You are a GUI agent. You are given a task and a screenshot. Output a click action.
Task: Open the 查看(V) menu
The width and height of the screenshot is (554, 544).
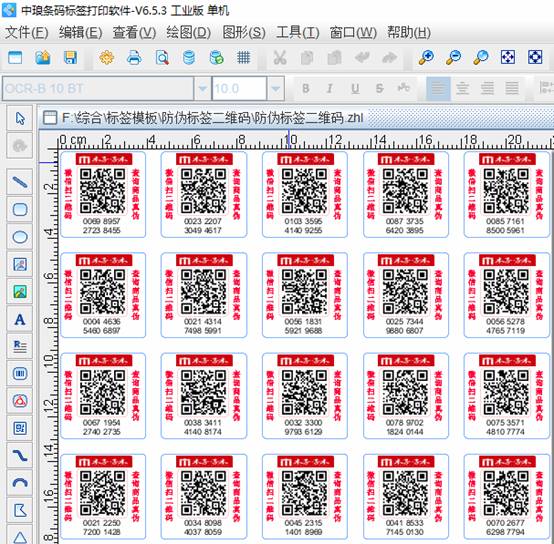pos(134,32)
